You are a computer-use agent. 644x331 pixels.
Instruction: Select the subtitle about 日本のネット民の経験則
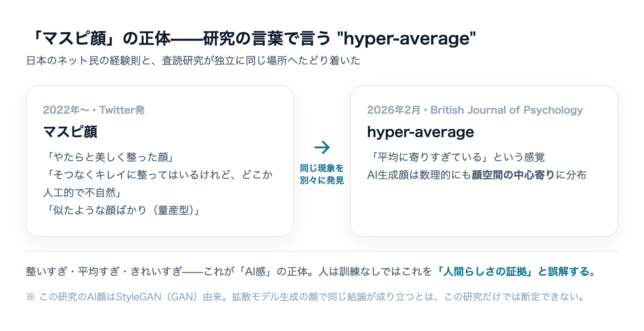tap(193, 60)
